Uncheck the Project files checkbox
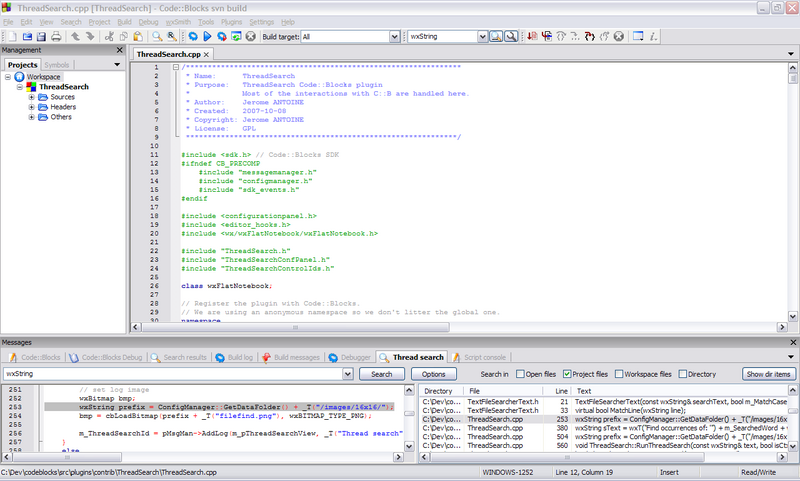The image size is (800, 481). [566, 374]
